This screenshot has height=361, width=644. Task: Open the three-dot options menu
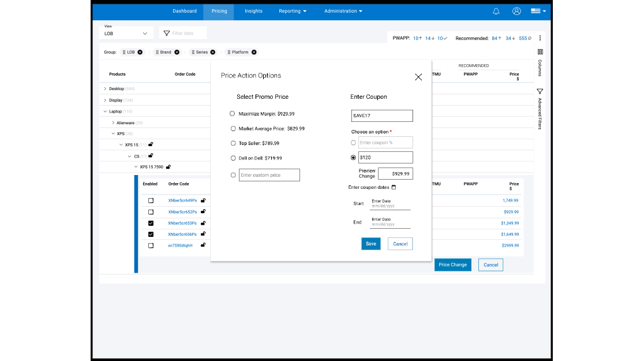tap(540, 38)
